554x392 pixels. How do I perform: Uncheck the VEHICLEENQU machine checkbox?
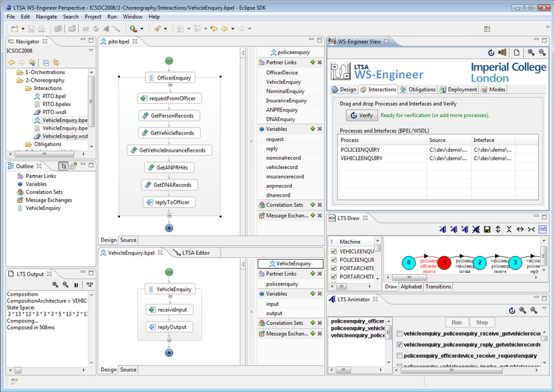[x=333, y=251]
